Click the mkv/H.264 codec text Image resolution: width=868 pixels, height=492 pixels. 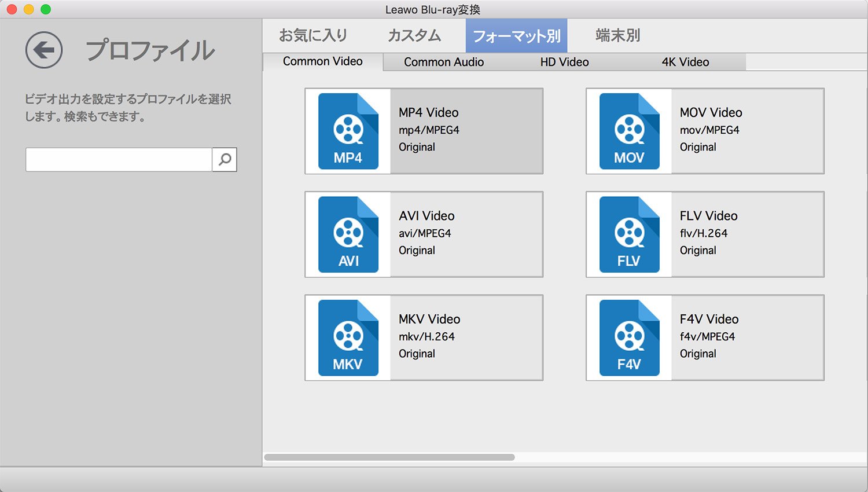click(x=426, y=337)
